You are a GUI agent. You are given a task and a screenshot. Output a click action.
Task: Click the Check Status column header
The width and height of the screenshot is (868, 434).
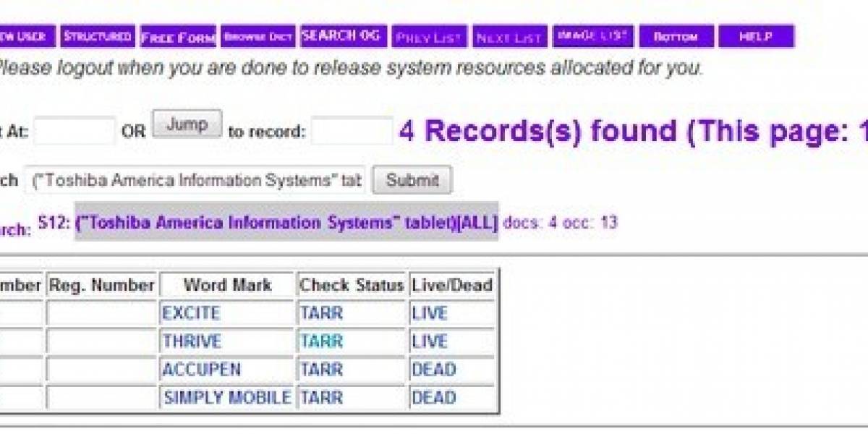click(352, 285)
